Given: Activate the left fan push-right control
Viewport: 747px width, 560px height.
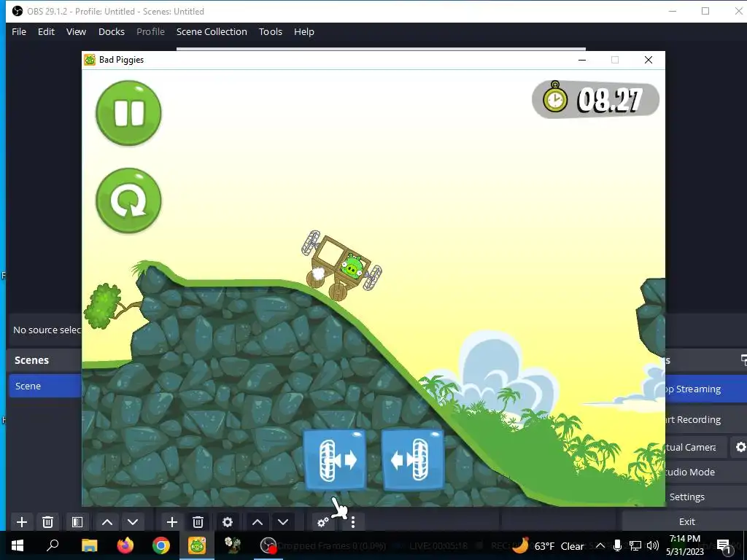Looking at the screenshot, I should pos(335,460).
